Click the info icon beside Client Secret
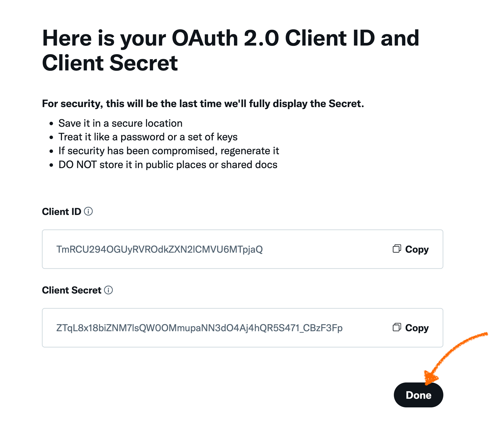The image size is (504, 443). coord(108,290)
